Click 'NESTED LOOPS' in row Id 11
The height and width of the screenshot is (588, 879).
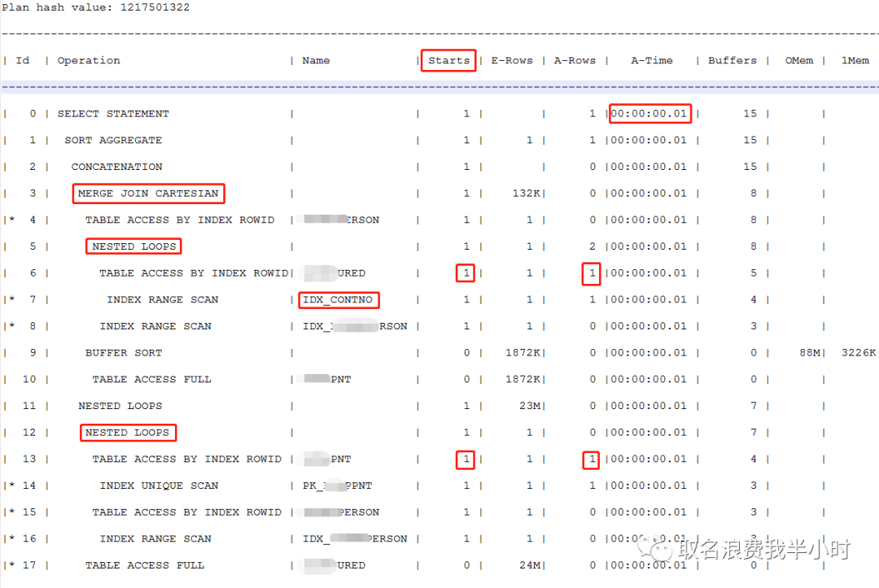[120, 406]
